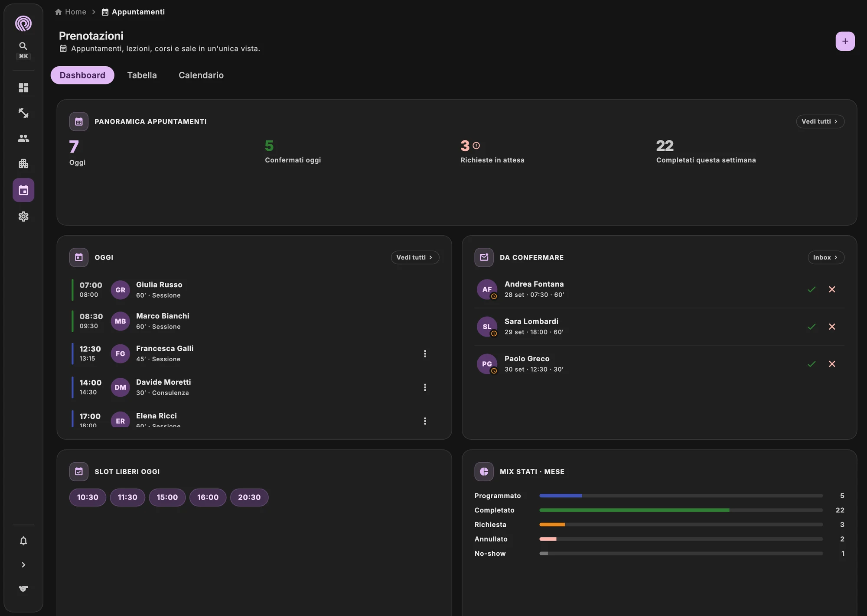Select the 10:30 free slot
867x616 pixels.
tap(88, 498)
